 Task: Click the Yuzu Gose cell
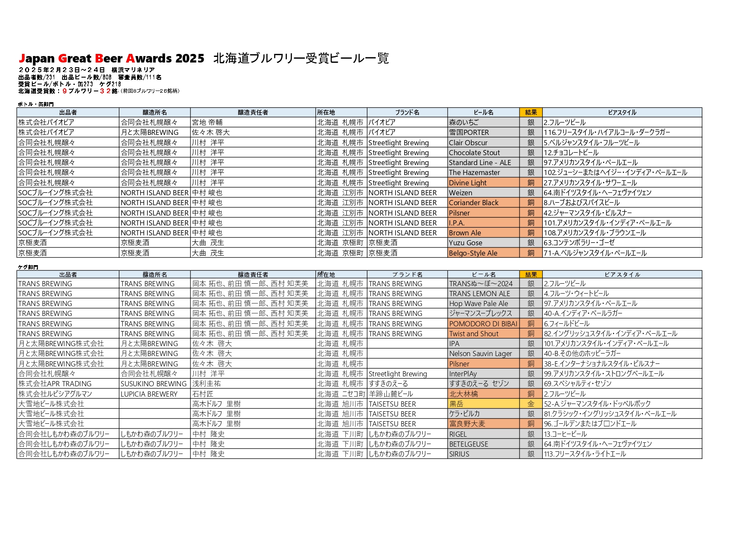[483, 243]
